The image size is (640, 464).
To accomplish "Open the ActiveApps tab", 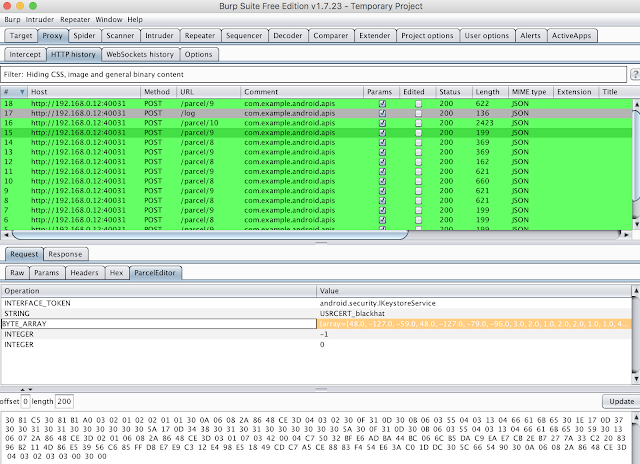I will [571, 36].
